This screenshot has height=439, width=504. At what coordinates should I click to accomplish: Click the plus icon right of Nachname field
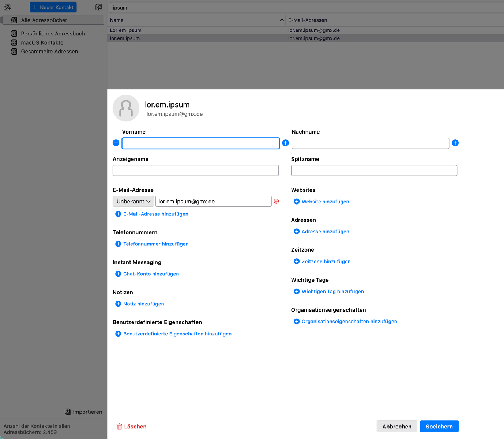[455, 143]
